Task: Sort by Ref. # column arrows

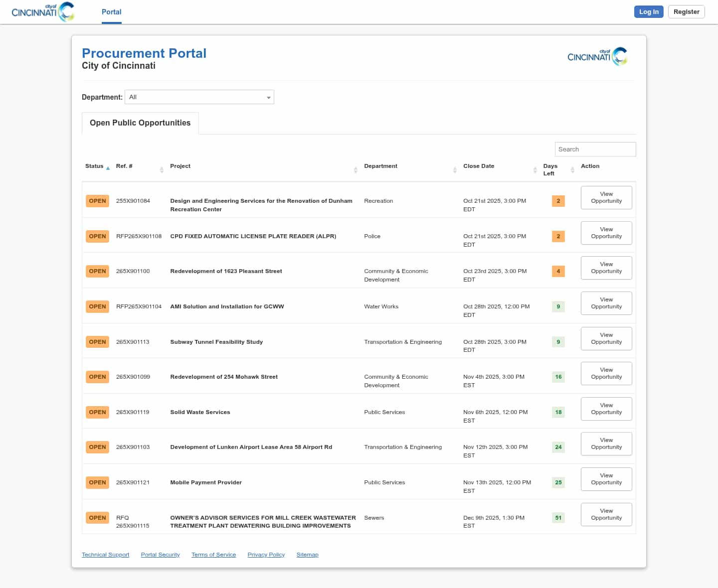Action: [162, 170]
